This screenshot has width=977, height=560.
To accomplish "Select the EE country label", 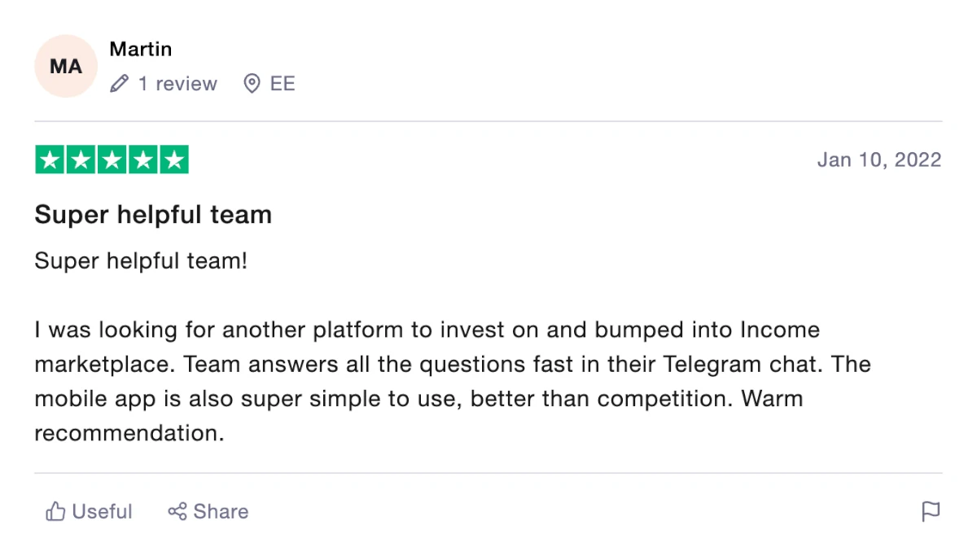I will click(283, 84).
